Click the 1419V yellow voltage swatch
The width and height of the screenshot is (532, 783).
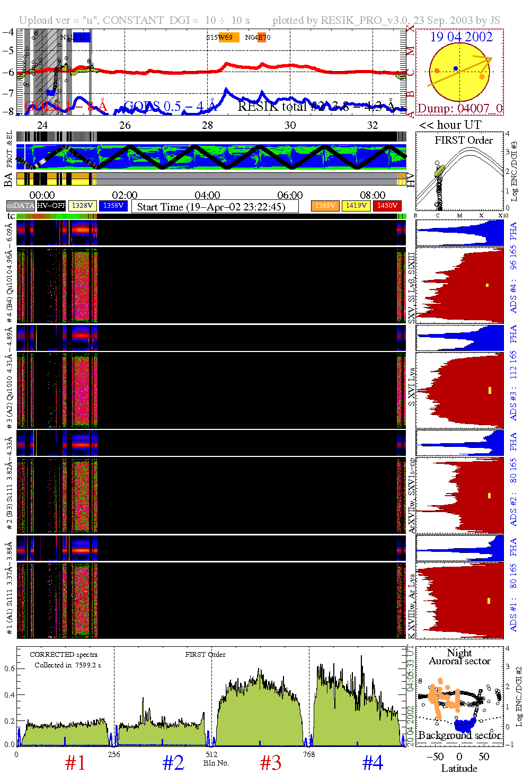point(356,206)
